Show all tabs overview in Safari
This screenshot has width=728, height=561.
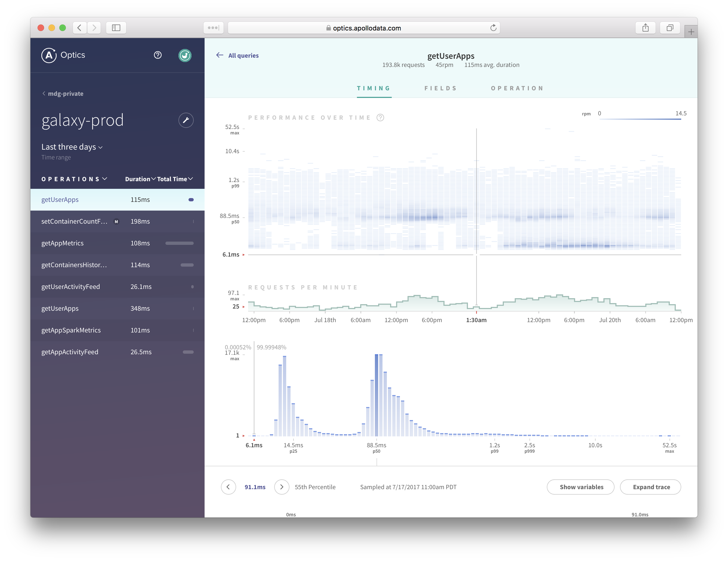tap(670, 28)
